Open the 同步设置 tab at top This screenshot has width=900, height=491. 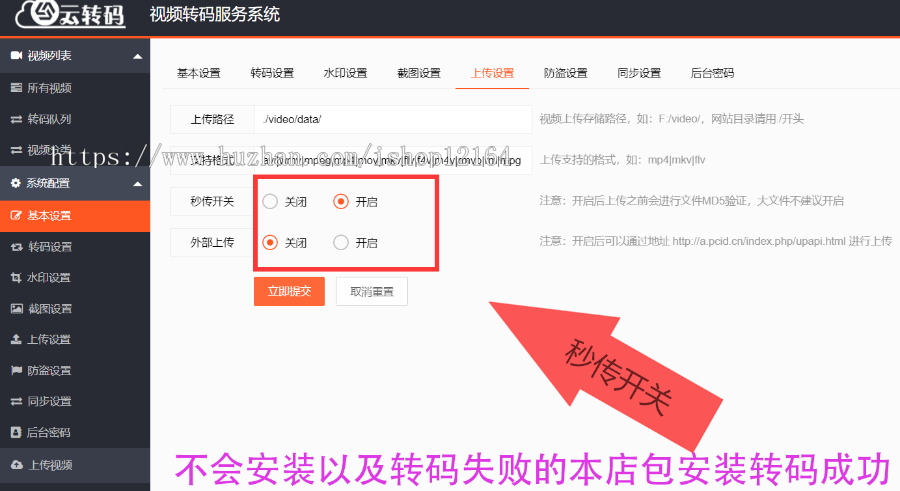[639, 73]
